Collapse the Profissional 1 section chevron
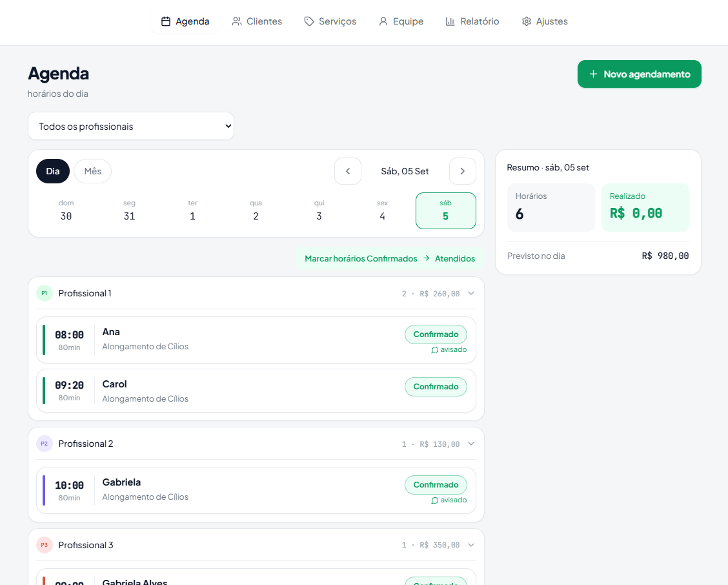Screen dimensions: 728x585 click(471, 293)
